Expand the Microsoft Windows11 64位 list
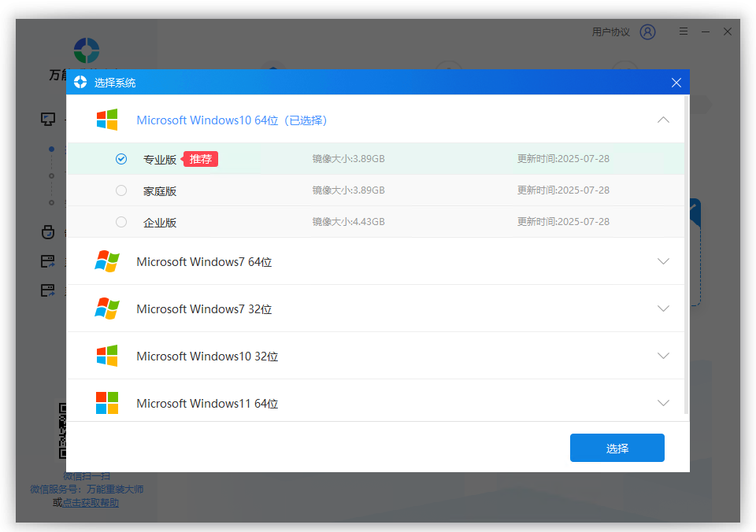The width and height of the screenshot is (756, 532). 663,403
